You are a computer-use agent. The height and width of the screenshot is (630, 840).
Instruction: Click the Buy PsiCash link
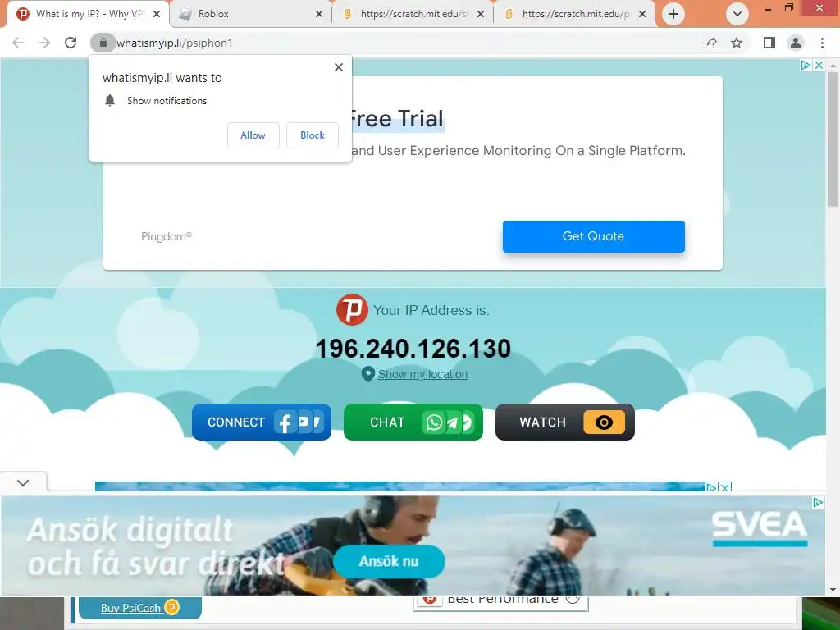pos(130,608)
